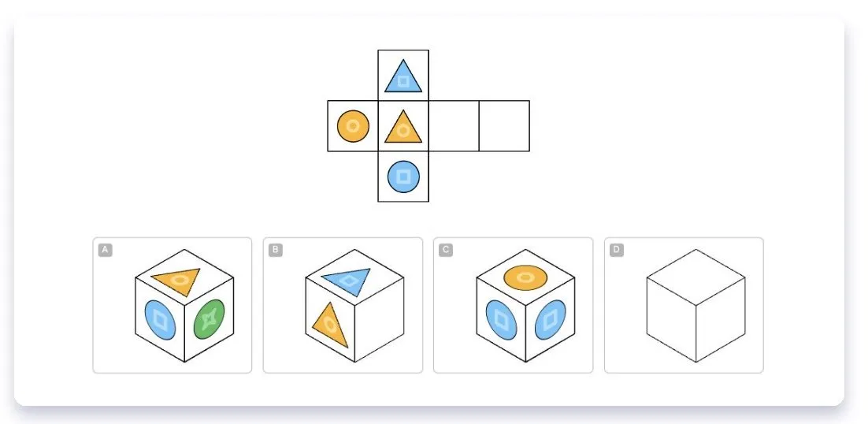Click the orange triangle atop cube A
868x424 pixels.
tap(176, 278)
